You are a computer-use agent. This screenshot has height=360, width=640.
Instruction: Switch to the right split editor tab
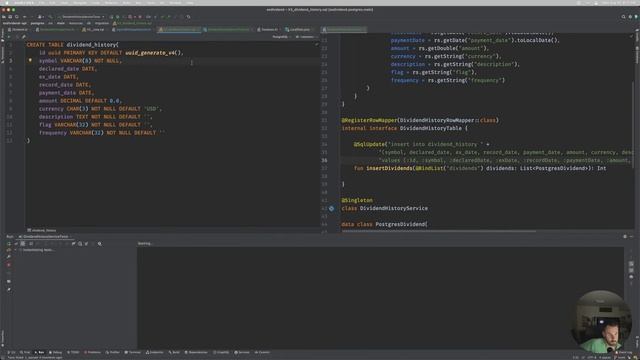pyautogui.click(x=344, y=29)
